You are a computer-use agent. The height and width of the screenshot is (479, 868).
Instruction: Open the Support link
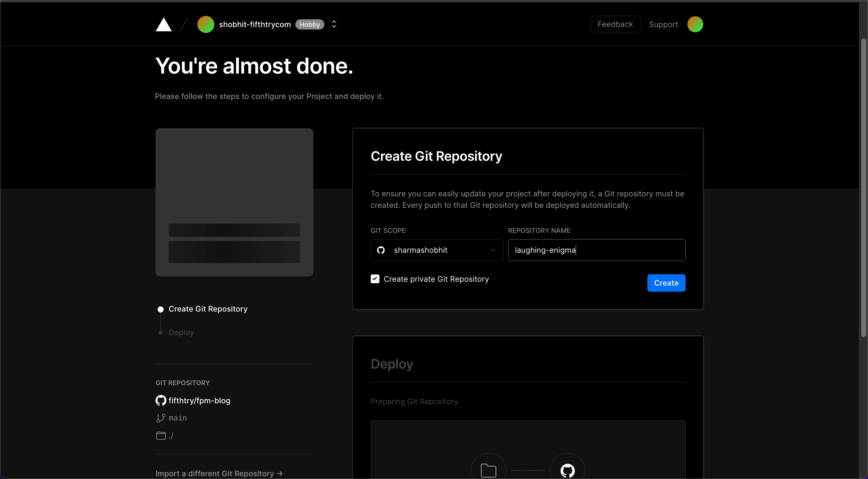click(x=663, y=24)
